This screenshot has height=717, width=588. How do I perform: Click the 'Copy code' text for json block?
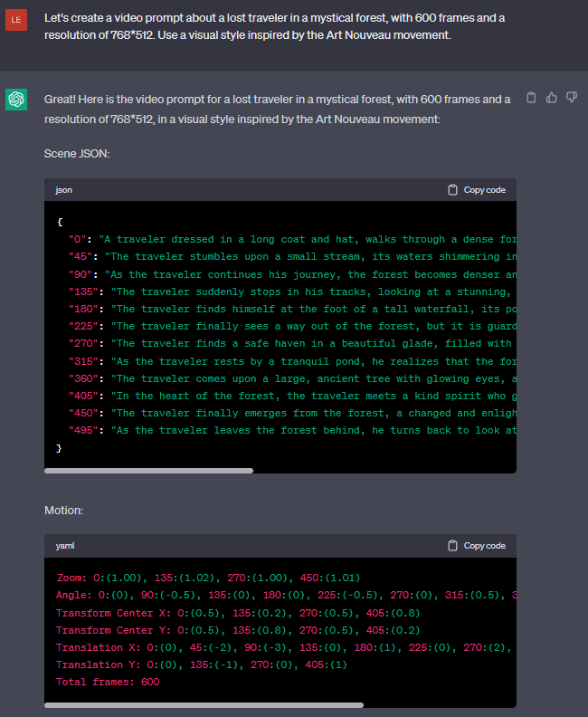tap(484, 190)
